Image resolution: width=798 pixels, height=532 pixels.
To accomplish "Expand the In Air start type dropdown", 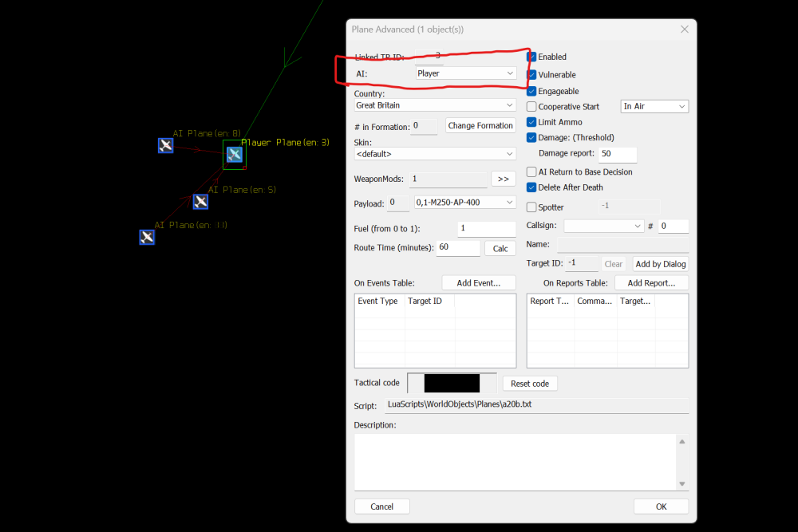I will pos(654,107).
